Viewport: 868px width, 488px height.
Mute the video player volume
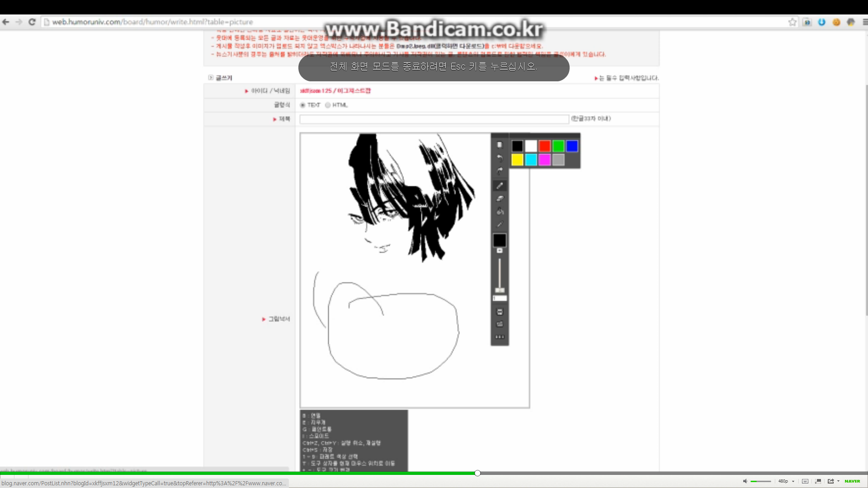745,481
